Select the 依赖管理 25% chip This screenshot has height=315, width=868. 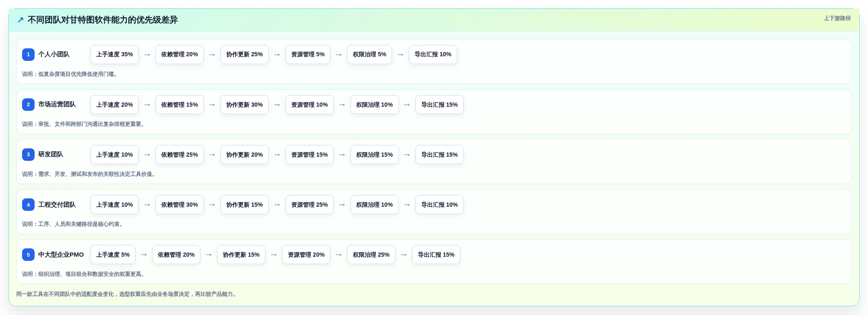180,155
